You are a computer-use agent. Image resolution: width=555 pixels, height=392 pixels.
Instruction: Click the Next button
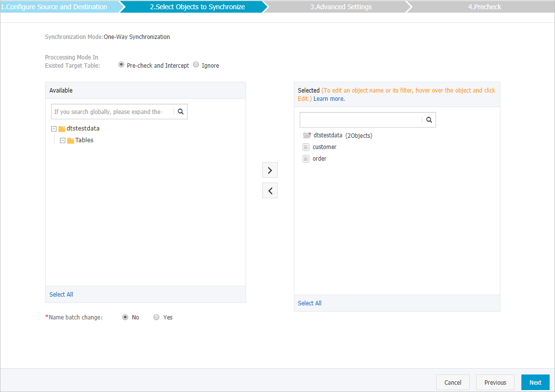tap(535, 382)
